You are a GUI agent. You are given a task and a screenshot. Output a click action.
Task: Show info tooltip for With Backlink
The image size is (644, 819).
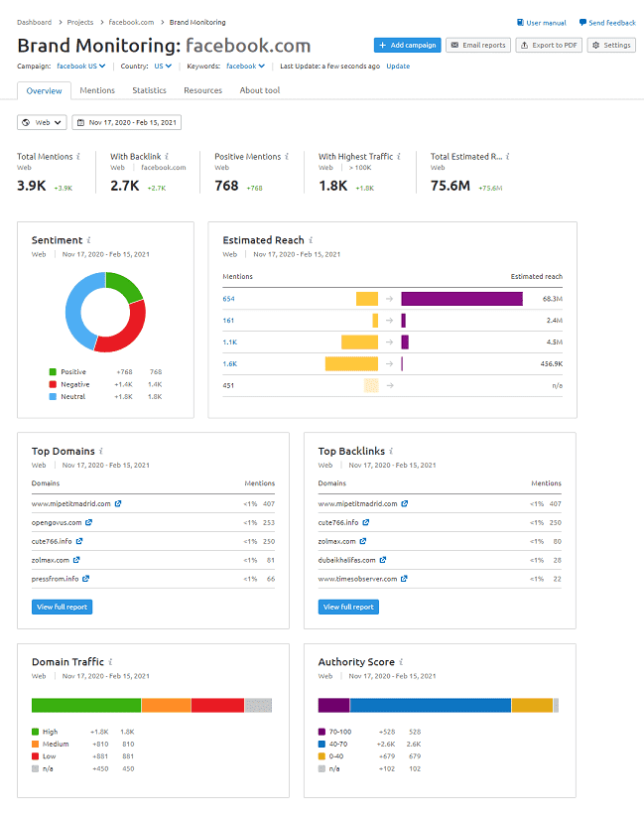(x=167, y=156)
